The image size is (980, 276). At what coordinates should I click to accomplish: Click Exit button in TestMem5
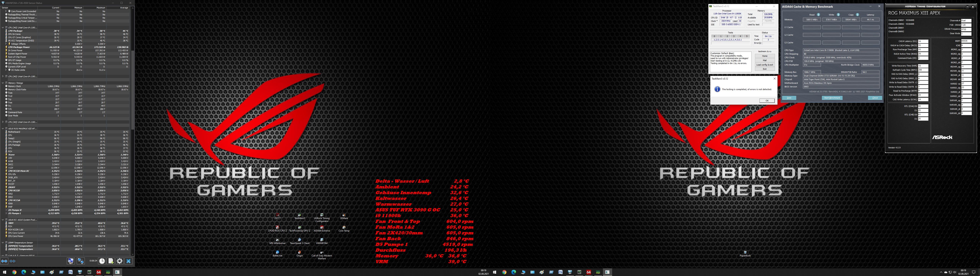765,69
